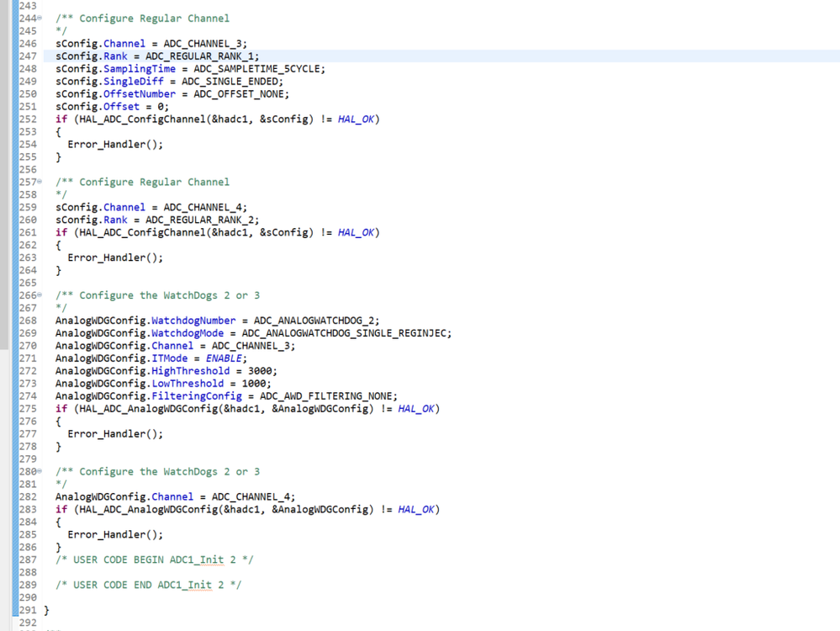Viewport: 840px width, 631px height.
Task: Click the closing brace on line 291
Action: [x=46, y=610]
